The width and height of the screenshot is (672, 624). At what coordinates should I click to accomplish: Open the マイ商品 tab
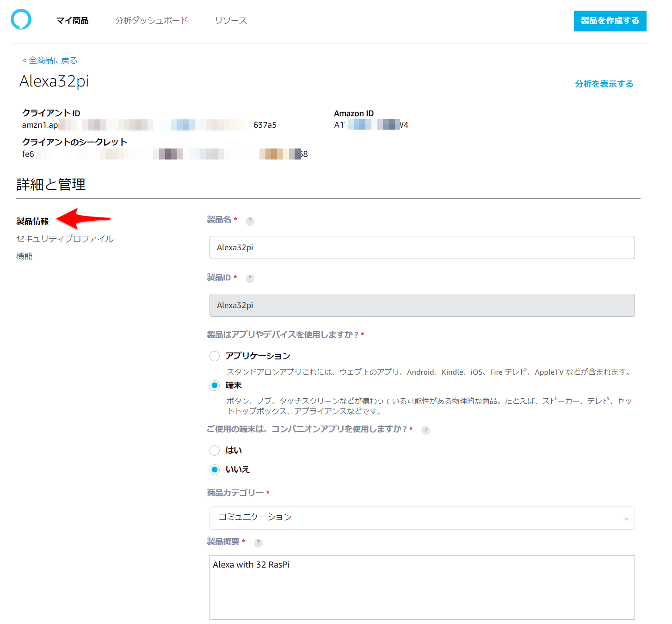tap(72, 20)
